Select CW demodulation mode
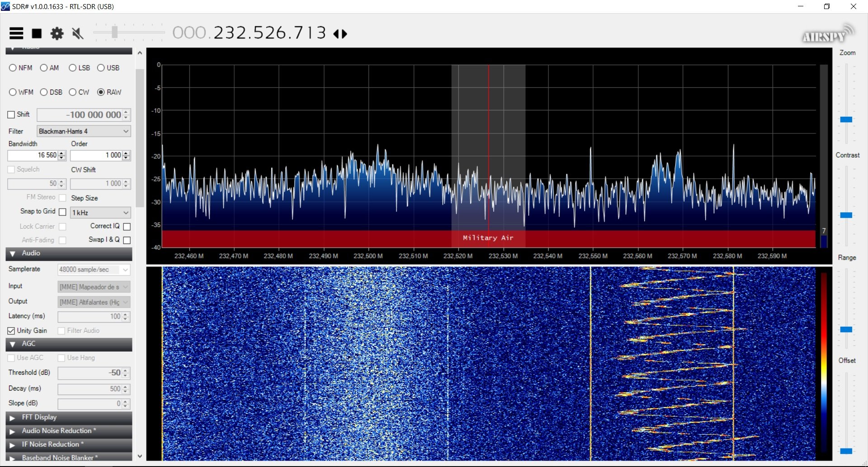 click(79, 92)
